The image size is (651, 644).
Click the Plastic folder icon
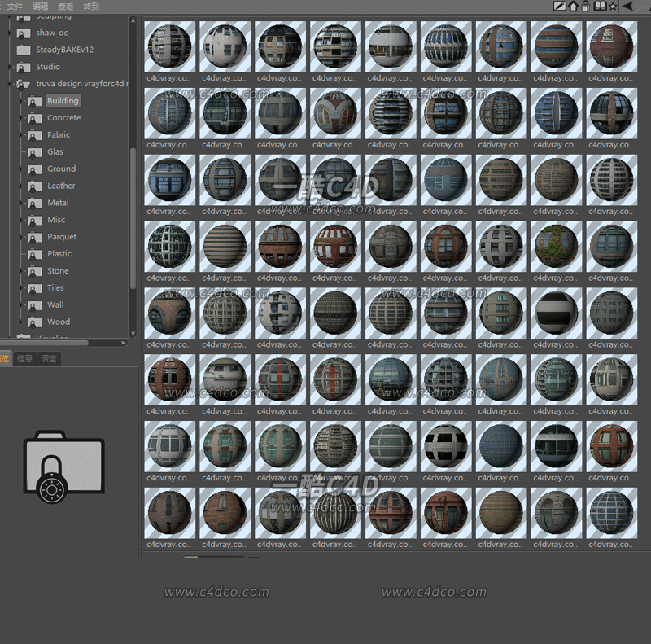pyautogui.click(x=35, y=255)
